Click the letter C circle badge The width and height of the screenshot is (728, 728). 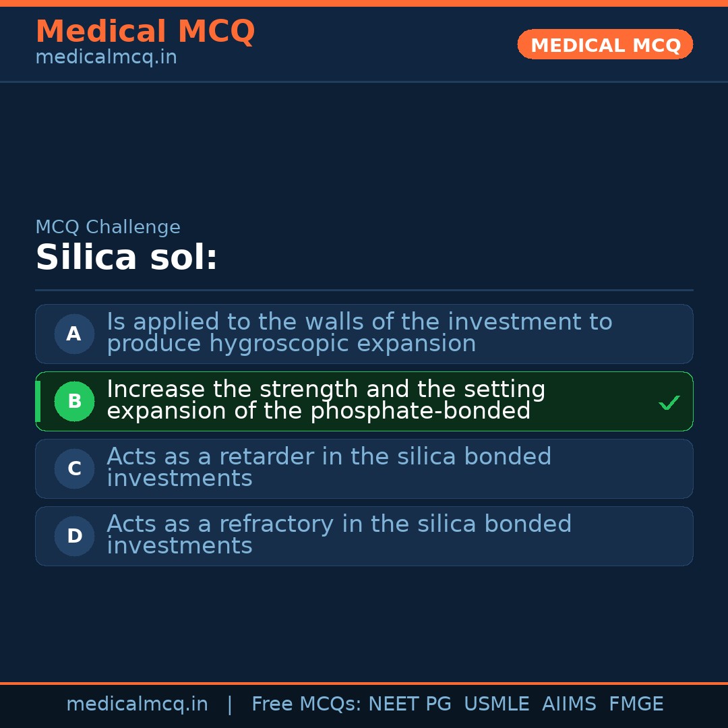(x=74, y=468)
